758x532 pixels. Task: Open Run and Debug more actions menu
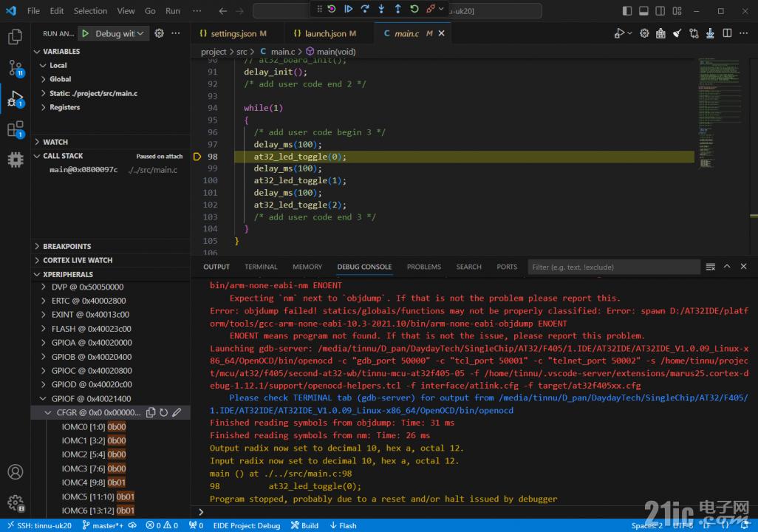[x=176, y=33]
